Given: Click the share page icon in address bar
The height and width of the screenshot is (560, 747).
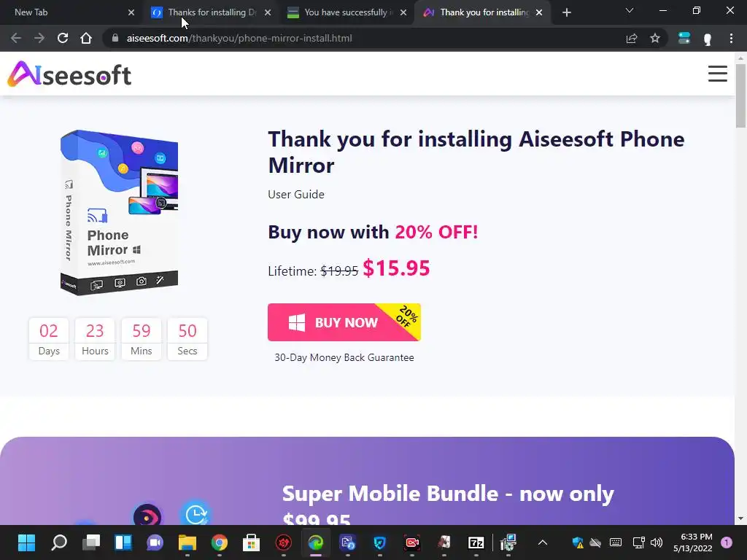Looking at the screenshot, I should [632, 38].
